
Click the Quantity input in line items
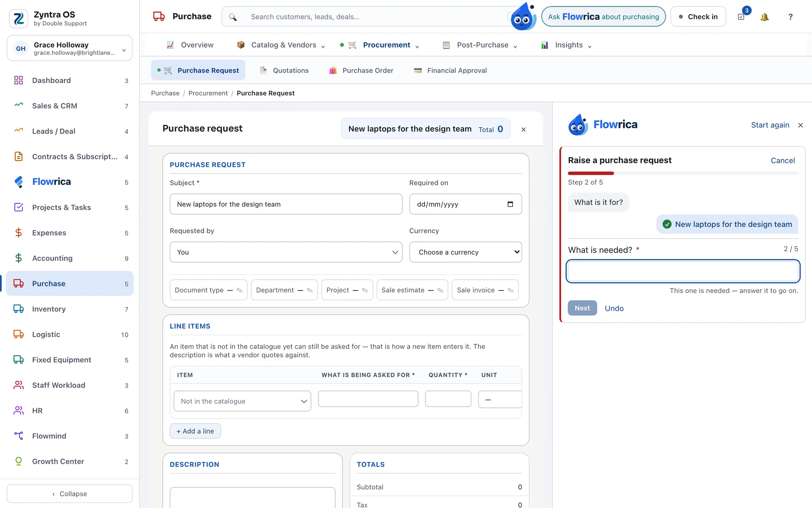448,399
